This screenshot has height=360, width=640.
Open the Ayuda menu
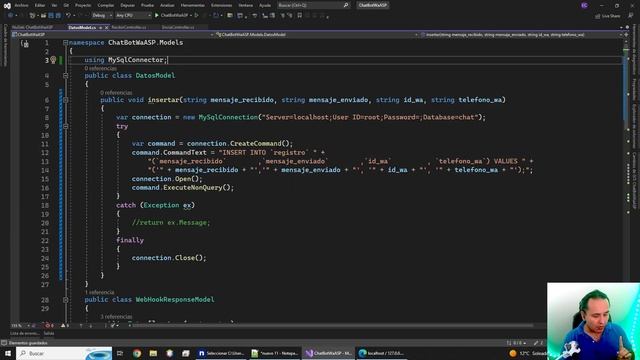tap(265, 5)
